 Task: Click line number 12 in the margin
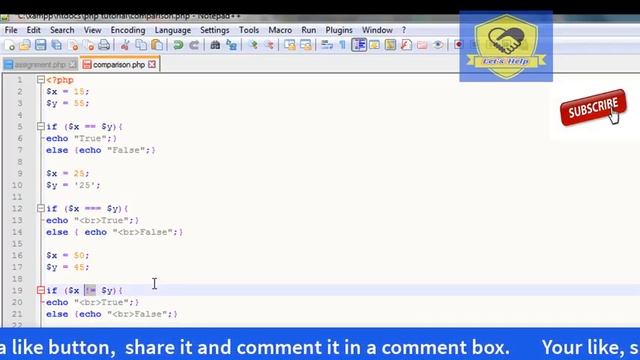(x=17, y=209)
